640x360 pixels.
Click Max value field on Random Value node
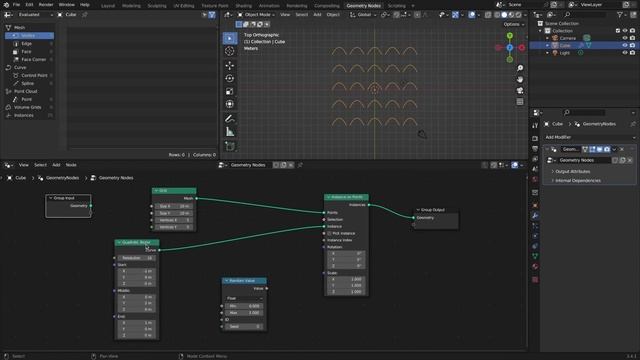[x=244, y=313]
